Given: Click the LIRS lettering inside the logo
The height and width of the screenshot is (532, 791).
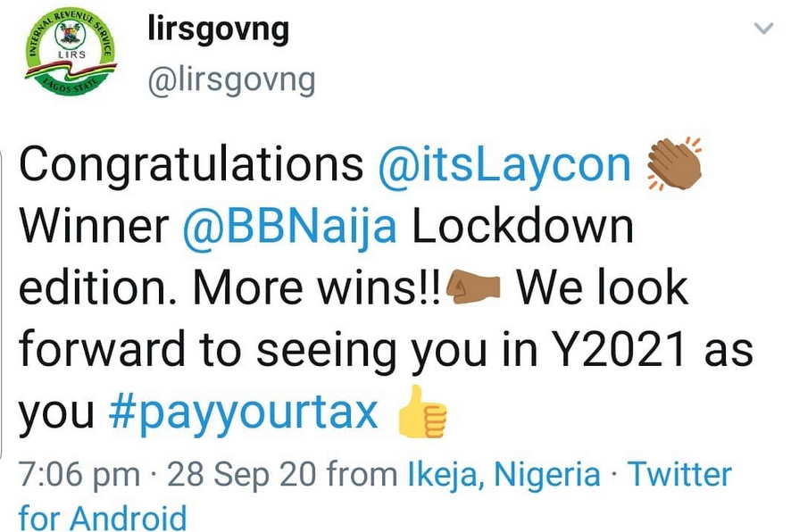Looking at the screenshot, I should pos(71,54).
